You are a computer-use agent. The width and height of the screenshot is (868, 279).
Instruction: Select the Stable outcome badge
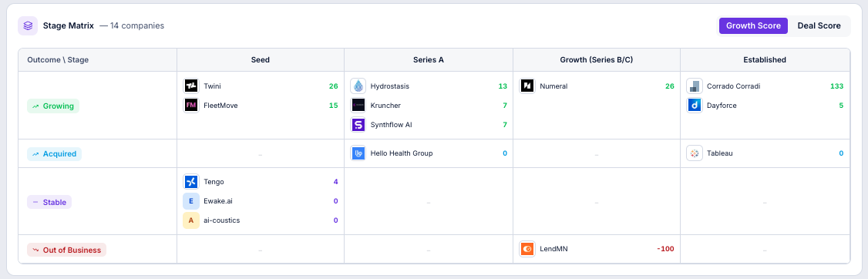point(49,202)
